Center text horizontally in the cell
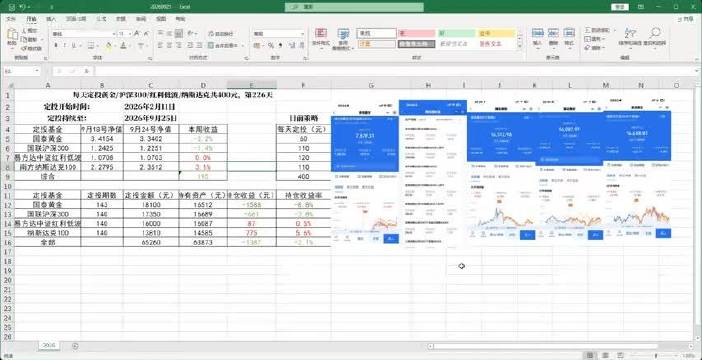702x360 pixels. pyautogui.click(x=169, y=45)
